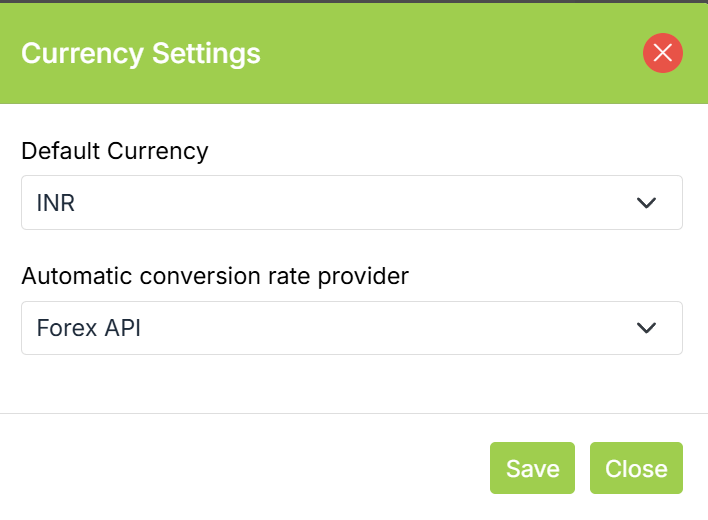This screenshot has width=708, height=520.
Task: Click the Automatic conversion rate provider label
Action: (215, 276)
